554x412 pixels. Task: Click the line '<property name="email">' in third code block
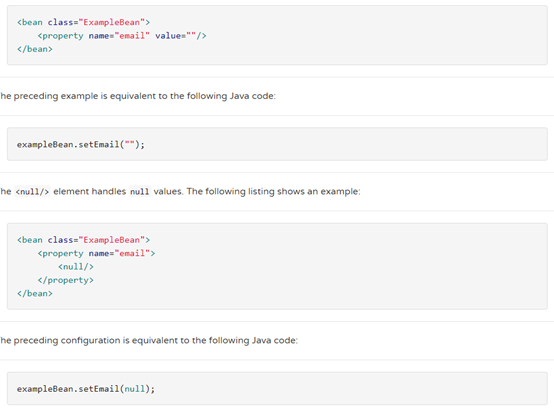[x=96, y=253]
